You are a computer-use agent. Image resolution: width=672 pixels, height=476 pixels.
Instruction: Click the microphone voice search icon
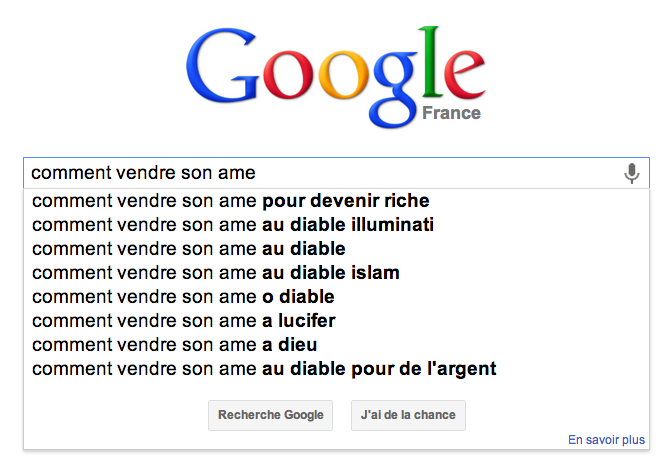[x=631, y=173]
